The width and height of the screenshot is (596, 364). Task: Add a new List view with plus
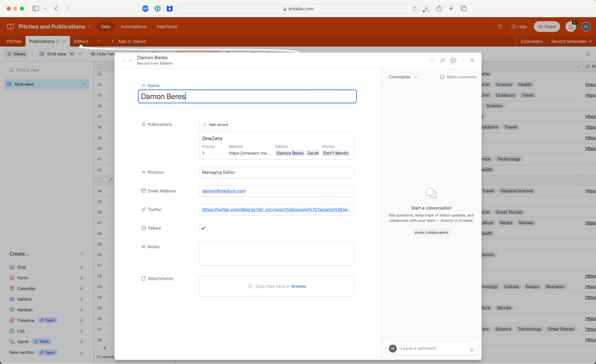[81, 331]
